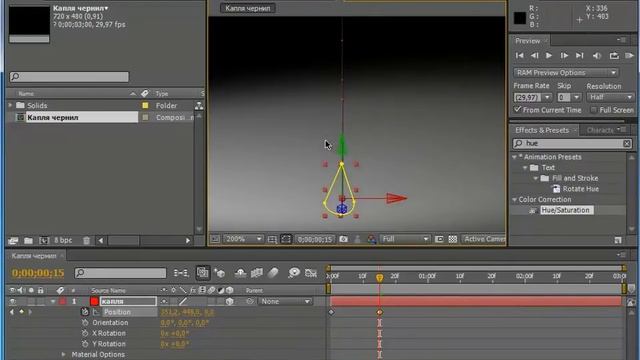Open project flowchart view icon

[199, 106]
